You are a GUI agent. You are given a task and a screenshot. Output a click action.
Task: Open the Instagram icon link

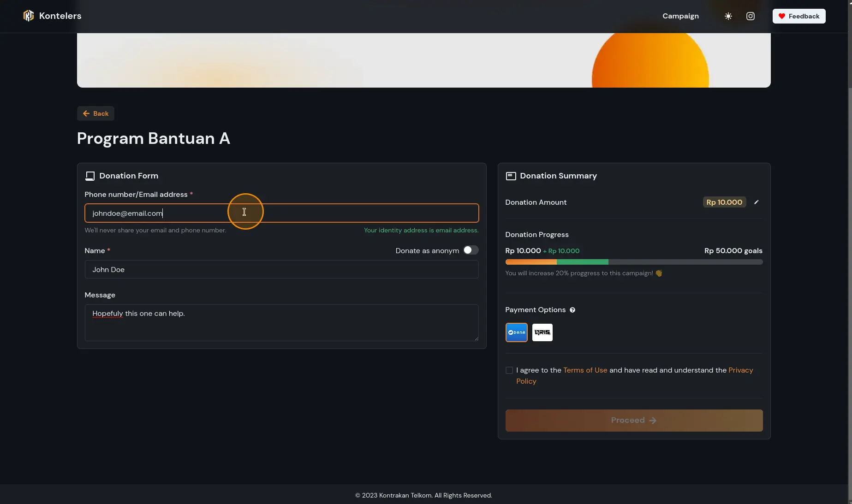coord(751,16)
